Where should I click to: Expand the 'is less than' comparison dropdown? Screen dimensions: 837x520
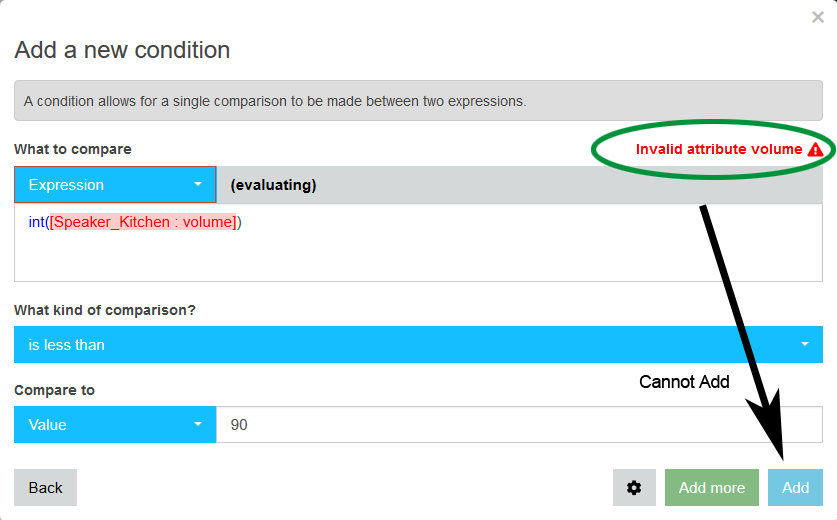pyautogui.click(x=418, y=344)
